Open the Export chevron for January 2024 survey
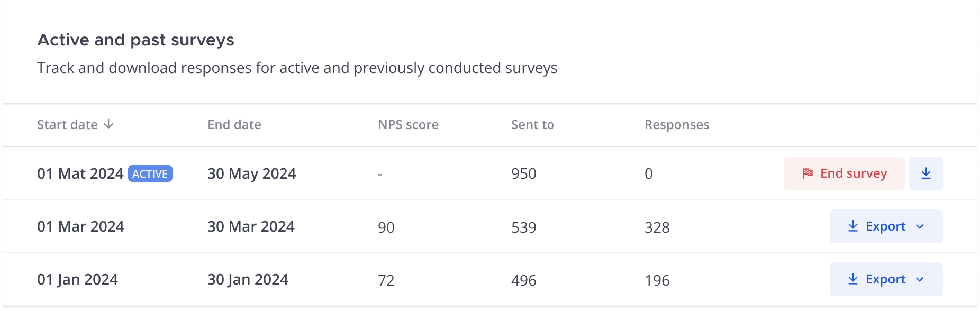The width and height of the screenshot is (980, 311). click(x=919, y=279)
